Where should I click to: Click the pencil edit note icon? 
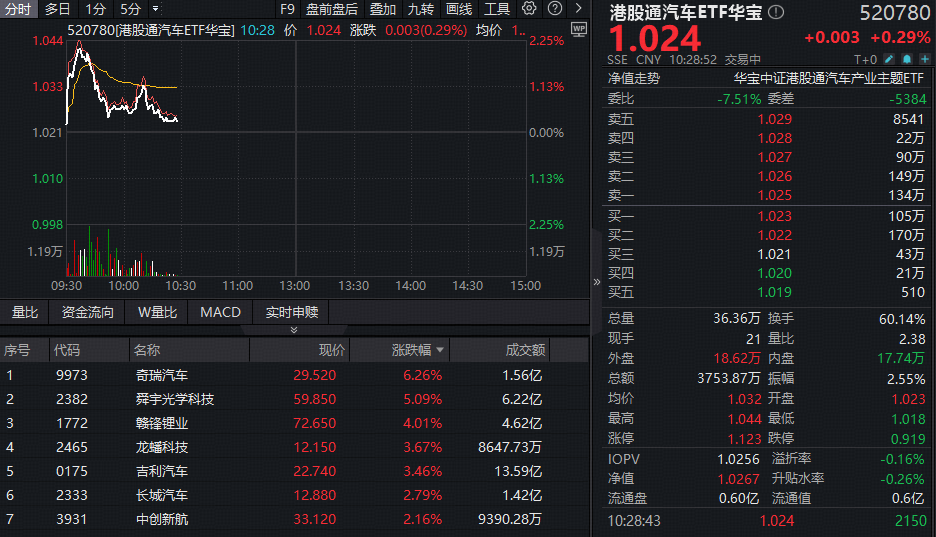pyautogui.click(x=889, y=58)
